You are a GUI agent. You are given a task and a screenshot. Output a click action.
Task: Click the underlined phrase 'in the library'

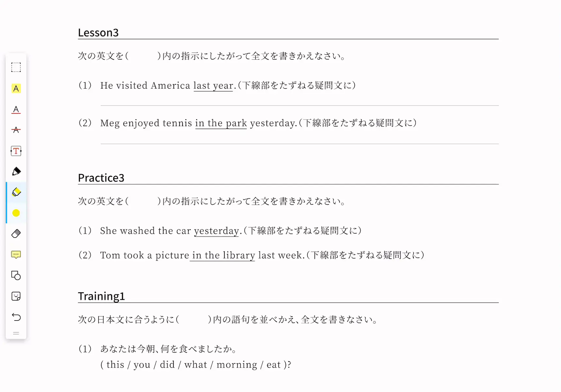coord(224,255)
